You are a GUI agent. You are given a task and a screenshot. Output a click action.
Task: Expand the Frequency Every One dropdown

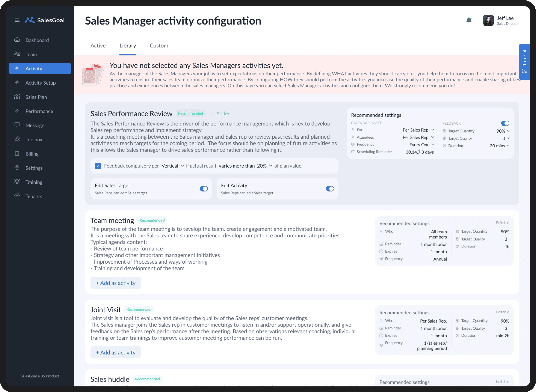click(422, 145)
